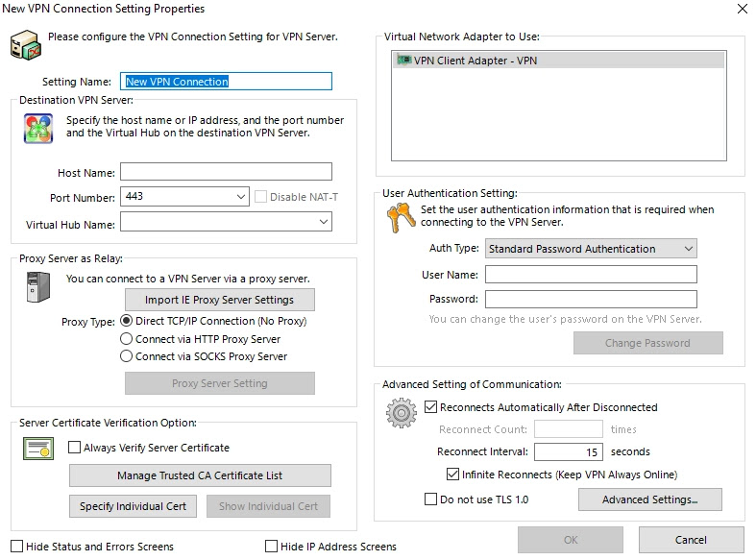Screen dimensions: 756x560
Task: Click the Destination VPN Server globe icon
Action: [x=38, y=128]
